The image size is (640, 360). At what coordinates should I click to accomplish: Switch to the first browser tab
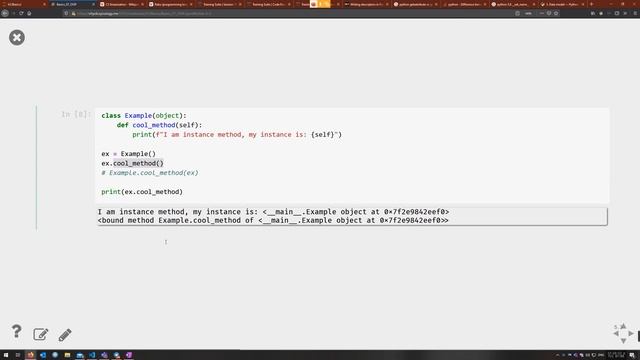[24, 4]
